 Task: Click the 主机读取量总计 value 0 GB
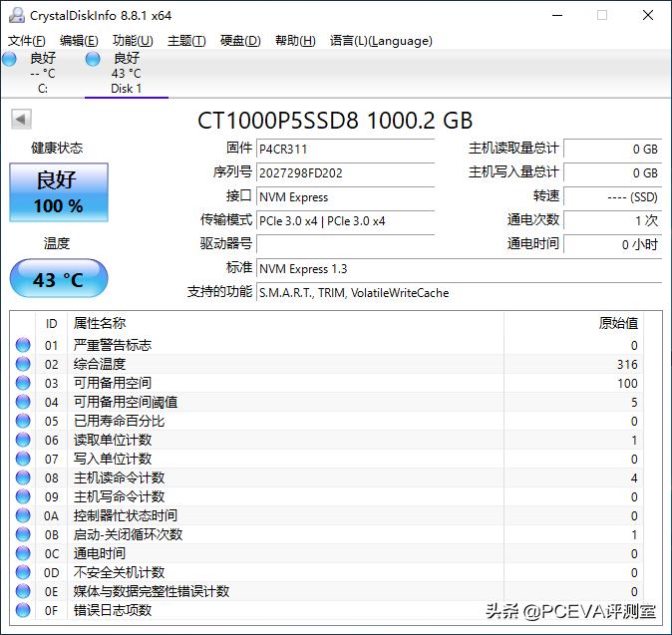pos(613,150)
